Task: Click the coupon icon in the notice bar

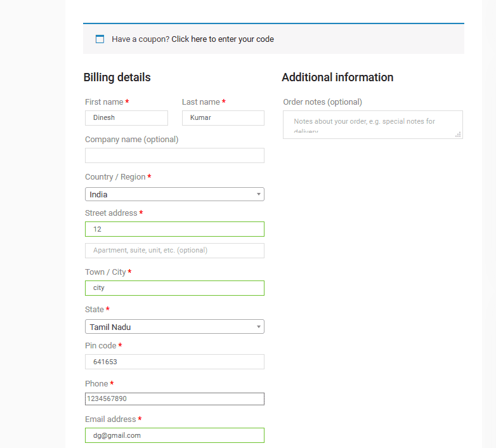Action: [x=100, y=39]
